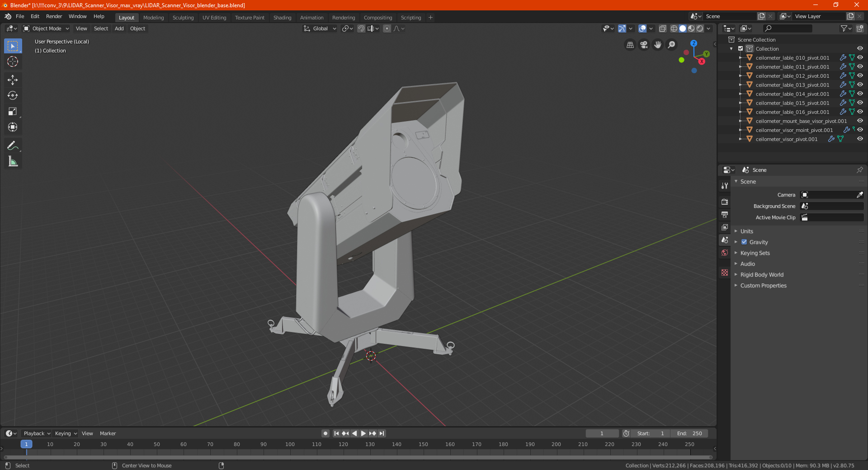Open the Output properties tab
The height and width of the screenshot is (470, 868).
click(x=725, y=214)
